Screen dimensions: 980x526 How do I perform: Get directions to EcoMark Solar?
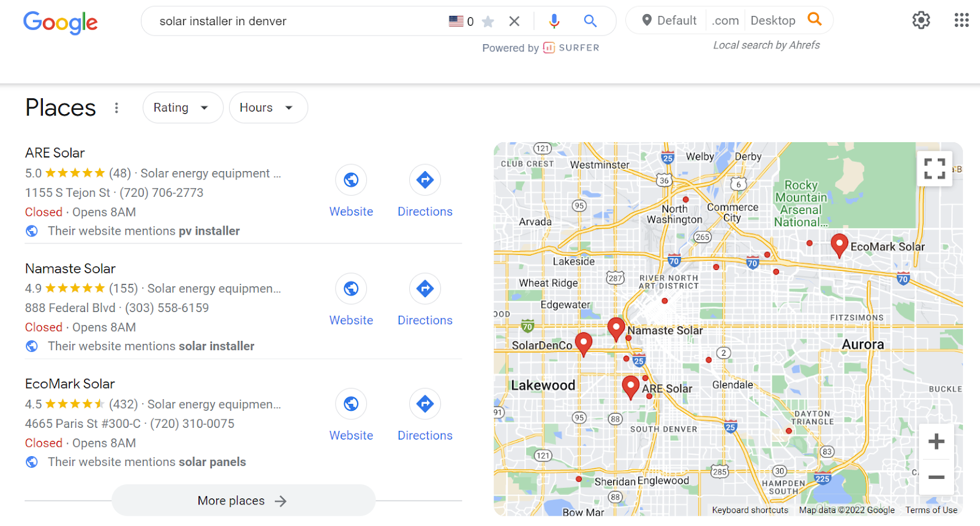coord(425,403)
